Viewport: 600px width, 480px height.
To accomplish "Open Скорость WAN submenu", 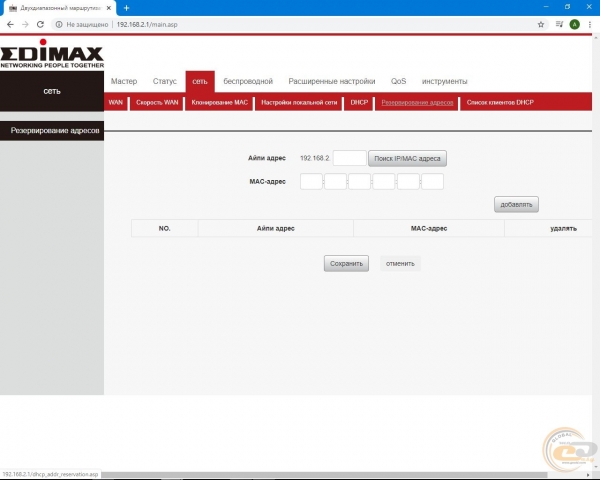I will pos(157,102).
